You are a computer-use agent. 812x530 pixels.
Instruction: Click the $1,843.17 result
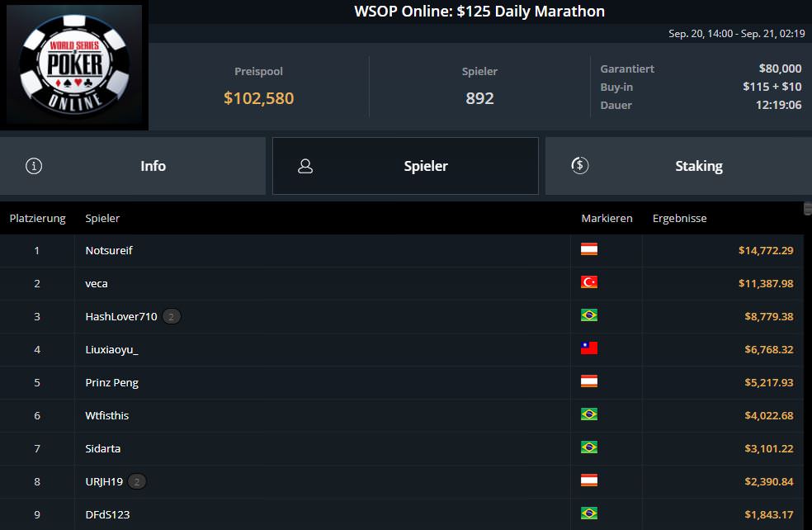[769, 515]
